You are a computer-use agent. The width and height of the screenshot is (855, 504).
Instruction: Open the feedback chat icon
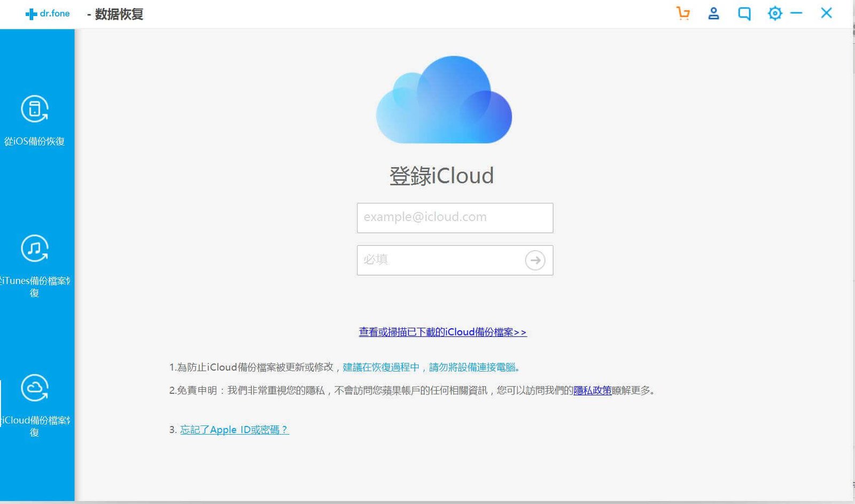click(744, 14)
